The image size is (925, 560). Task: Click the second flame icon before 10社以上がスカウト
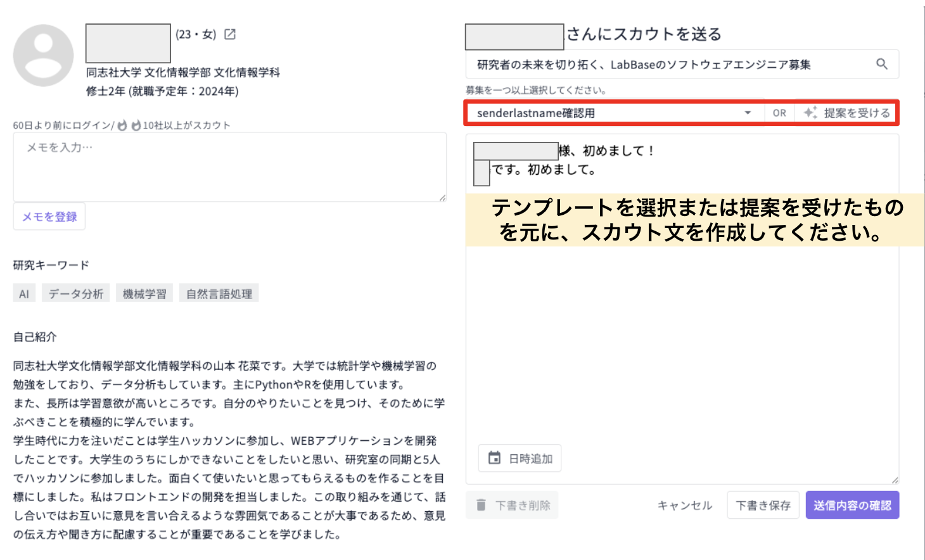(x=136, y=124)
